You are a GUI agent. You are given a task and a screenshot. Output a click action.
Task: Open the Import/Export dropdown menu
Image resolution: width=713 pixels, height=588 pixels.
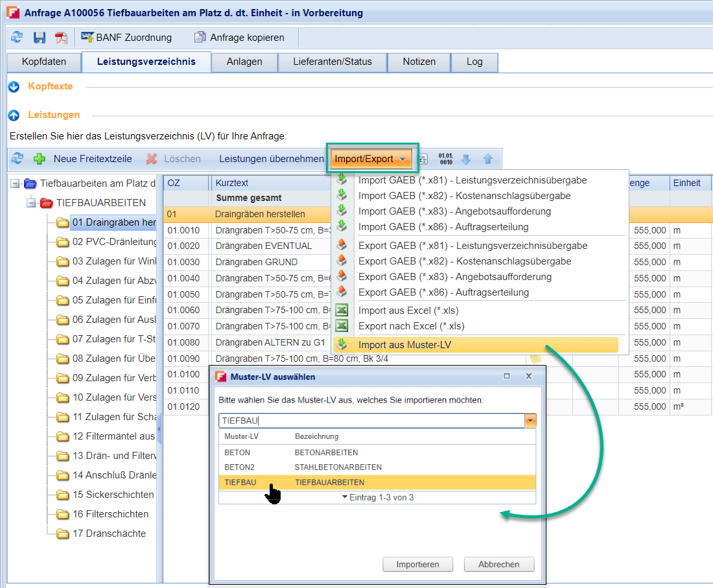point(371,159)
